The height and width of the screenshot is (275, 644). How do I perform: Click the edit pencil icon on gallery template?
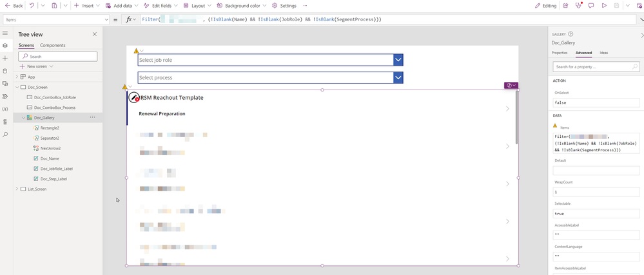click(133, 98)
